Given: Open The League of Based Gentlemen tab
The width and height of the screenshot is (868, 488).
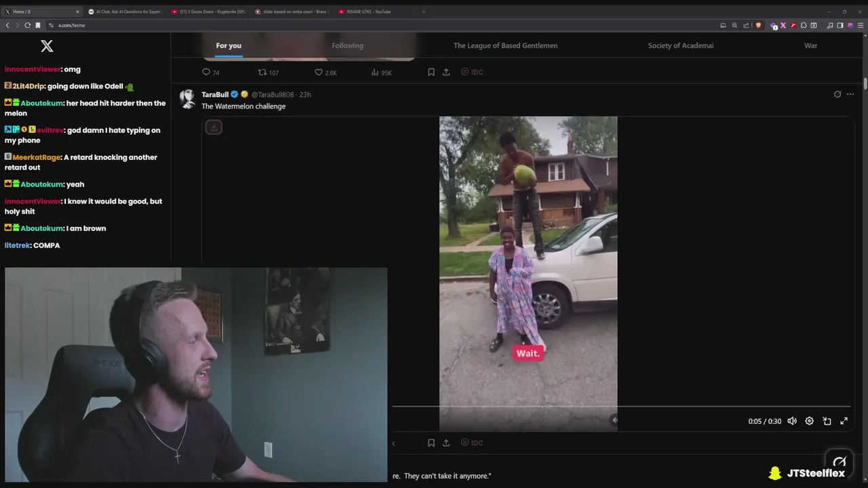Looking at the screenshot, I should point(505,45).
